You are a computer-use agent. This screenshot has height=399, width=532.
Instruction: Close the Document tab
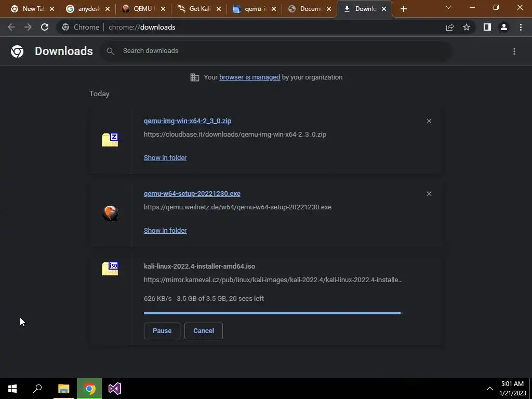[x=329, y=9]
